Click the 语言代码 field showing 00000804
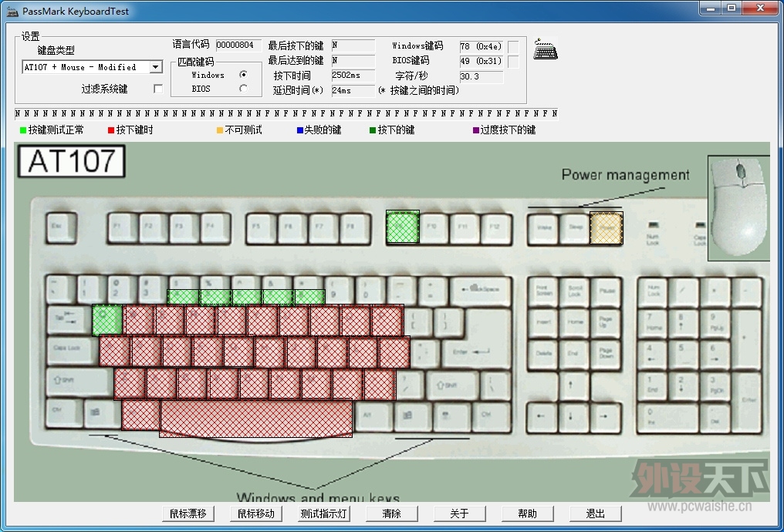The height and width of the screenshot is (532, 784). pyautogui.click(x=238, y=45)
